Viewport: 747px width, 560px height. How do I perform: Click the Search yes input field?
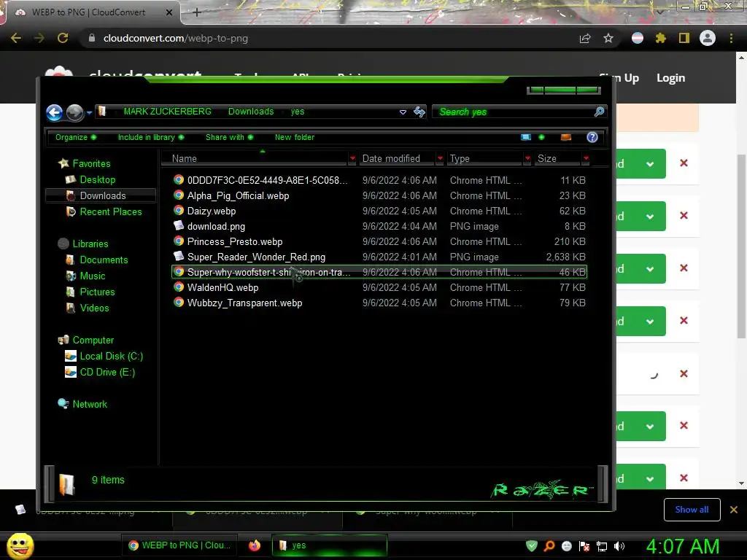(x=514, y=112)
